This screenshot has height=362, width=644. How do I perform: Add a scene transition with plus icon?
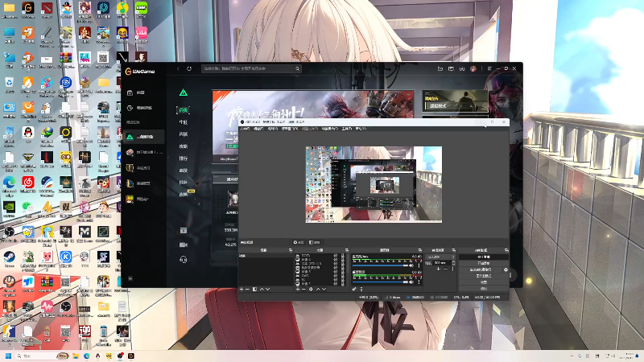(438, 269)
